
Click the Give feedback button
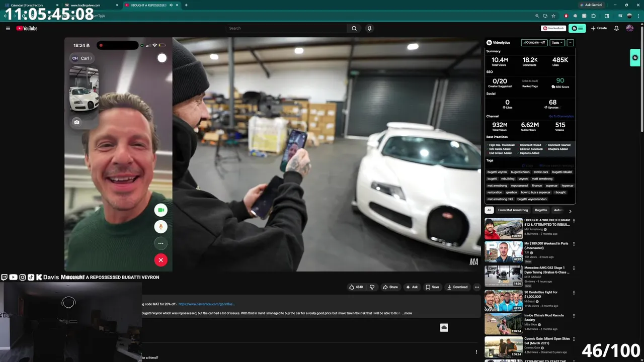[553, 29]
